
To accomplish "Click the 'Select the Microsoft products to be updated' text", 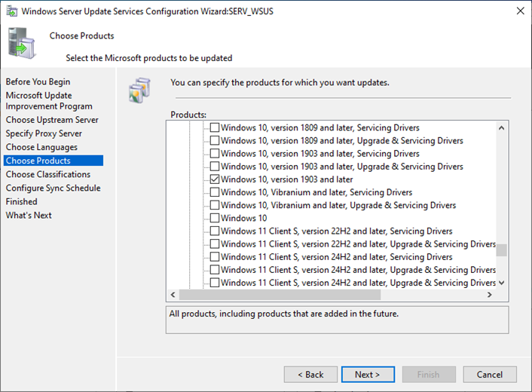I will point(149,58).
